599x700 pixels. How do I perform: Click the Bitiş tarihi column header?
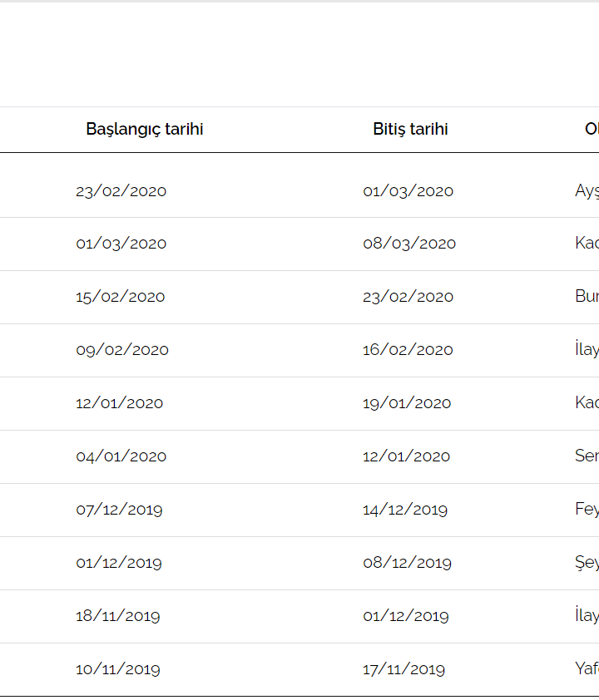[x=410, y=129]
